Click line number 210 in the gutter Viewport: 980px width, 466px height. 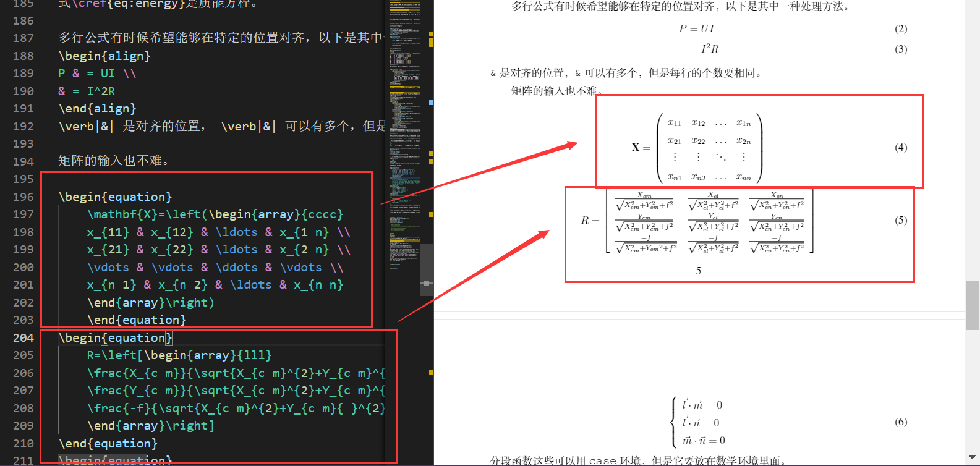coord(23,443)
